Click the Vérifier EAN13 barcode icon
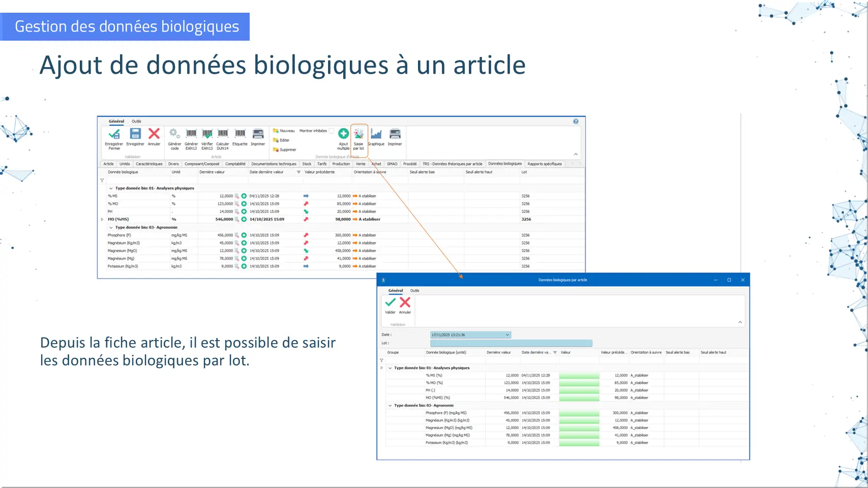Viewport: 868px width, 488px height. 207,134
